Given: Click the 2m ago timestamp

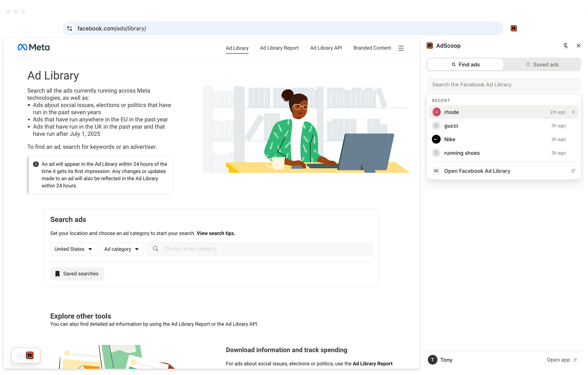Looking at the screenshot, I should [x=558, y=112].
